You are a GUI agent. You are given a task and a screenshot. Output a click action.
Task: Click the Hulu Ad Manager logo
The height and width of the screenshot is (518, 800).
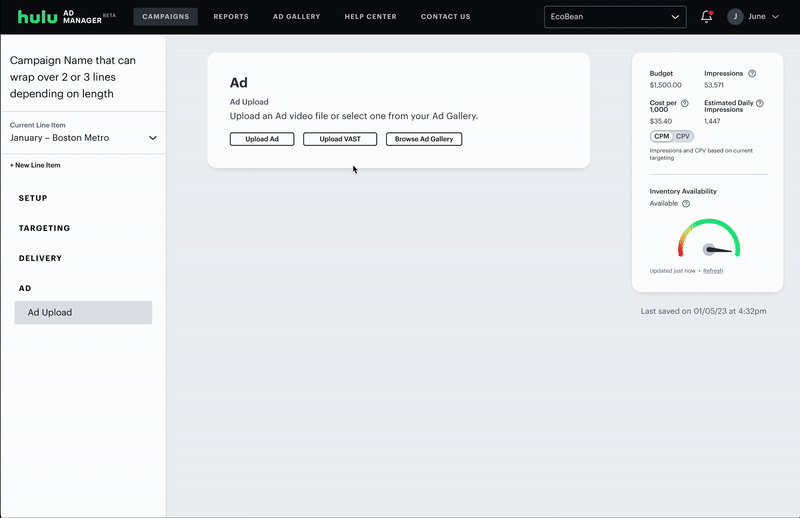(66, 16)
